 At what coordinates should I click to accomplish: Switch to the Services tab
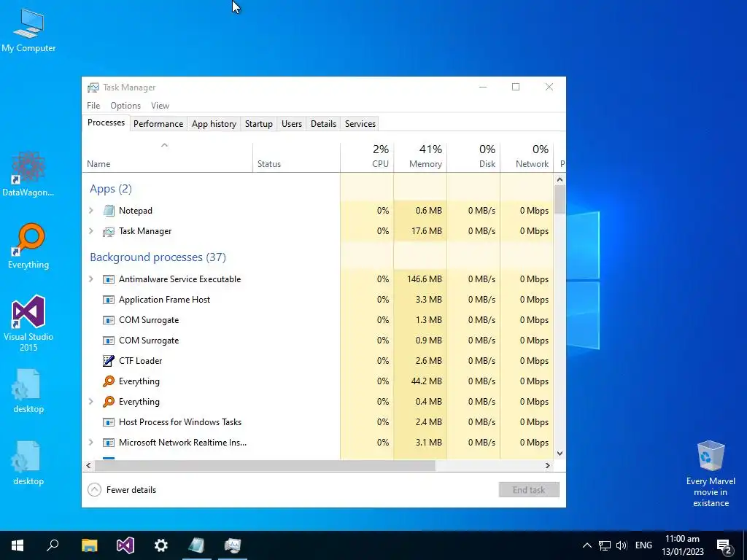click(360, 124)
